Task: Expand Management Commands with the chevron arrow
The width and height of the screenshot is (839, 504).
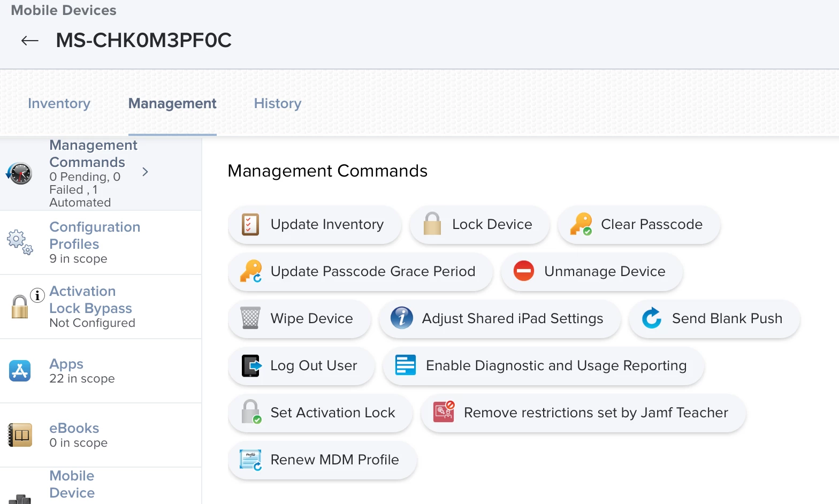Action: 145,172
